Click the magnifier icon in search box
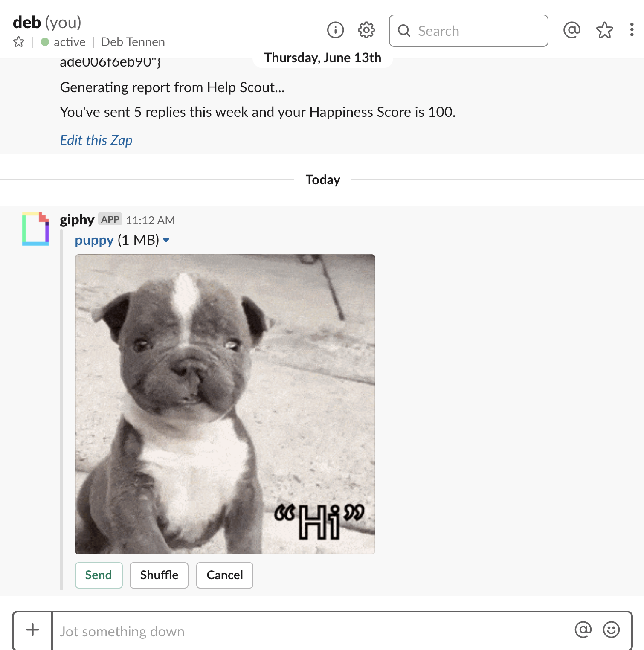The width and height of the screenshot is (644, 650). coord(404,31)
